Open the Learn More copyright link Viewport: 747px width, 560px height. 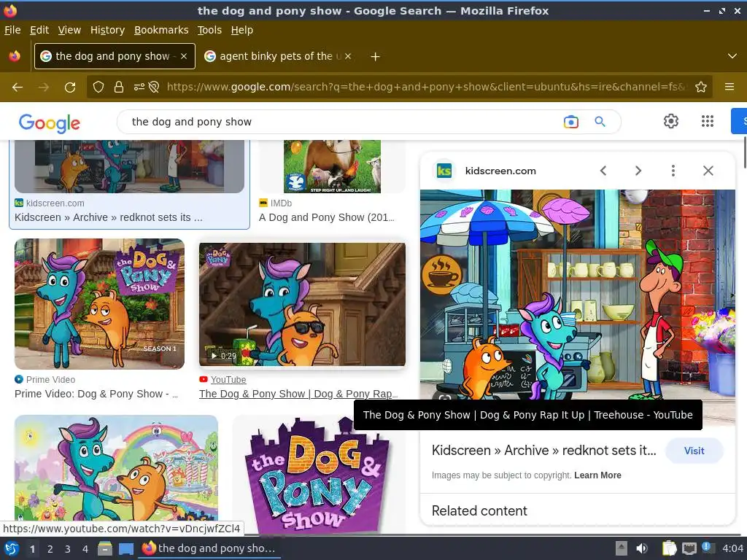click(597, 475)
